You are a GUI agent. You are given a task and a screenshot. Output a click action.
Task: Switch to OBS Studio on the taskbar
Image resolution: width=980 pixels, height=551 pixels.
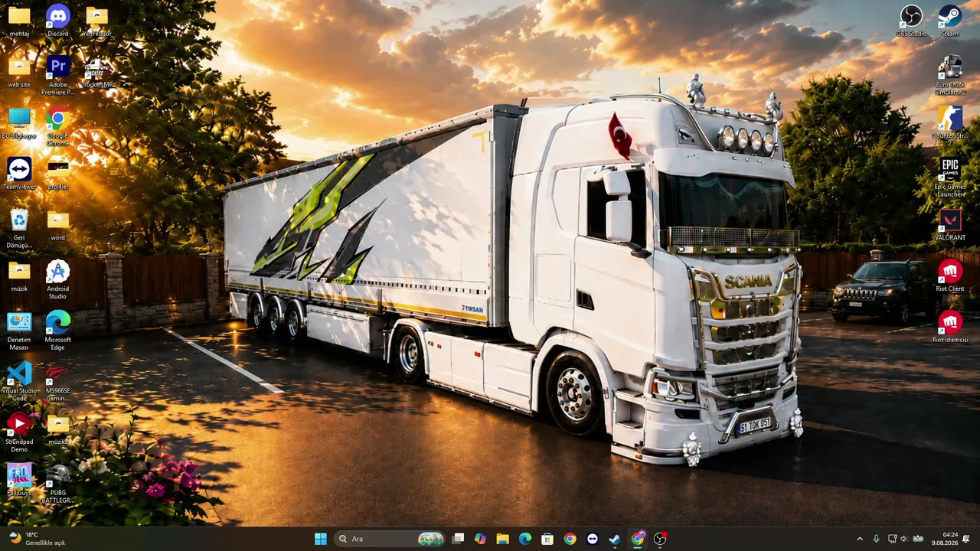[660, 539]
